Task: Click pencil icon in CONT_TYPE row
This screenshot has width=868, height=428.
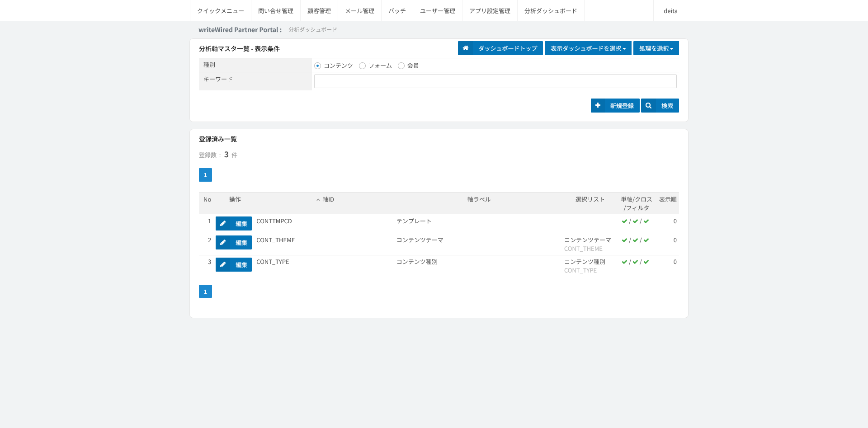Action: pos(223,265)
